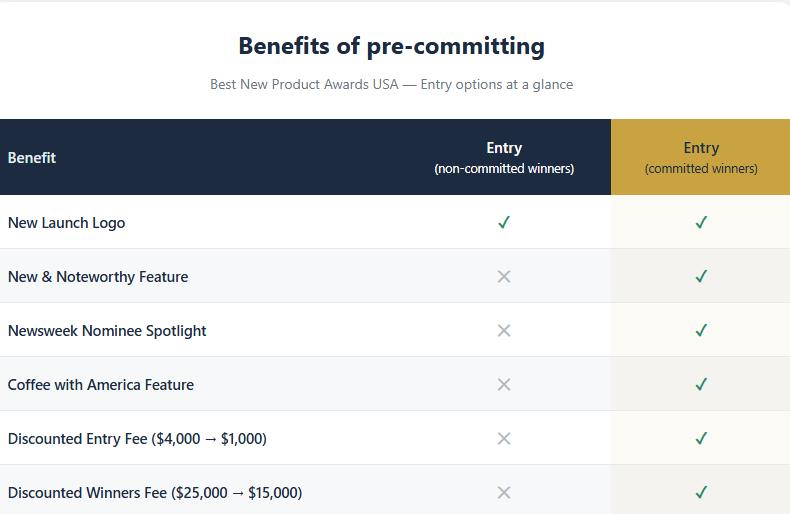This screenshot has width=790, height=514.
Task: Click the Best New Product Awards USA subtitle
Action: pos(391,84)
